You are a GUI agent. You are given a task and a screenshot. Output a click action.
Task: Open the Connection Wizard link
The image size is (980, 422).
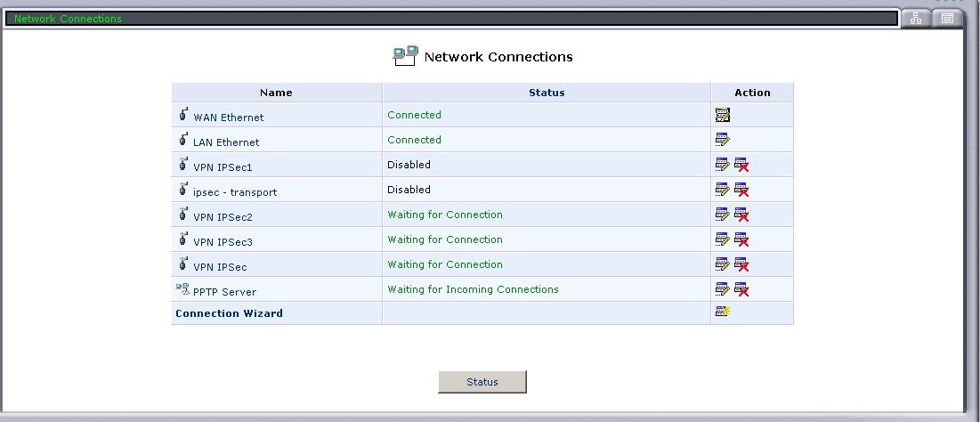(x=229, y=313)
